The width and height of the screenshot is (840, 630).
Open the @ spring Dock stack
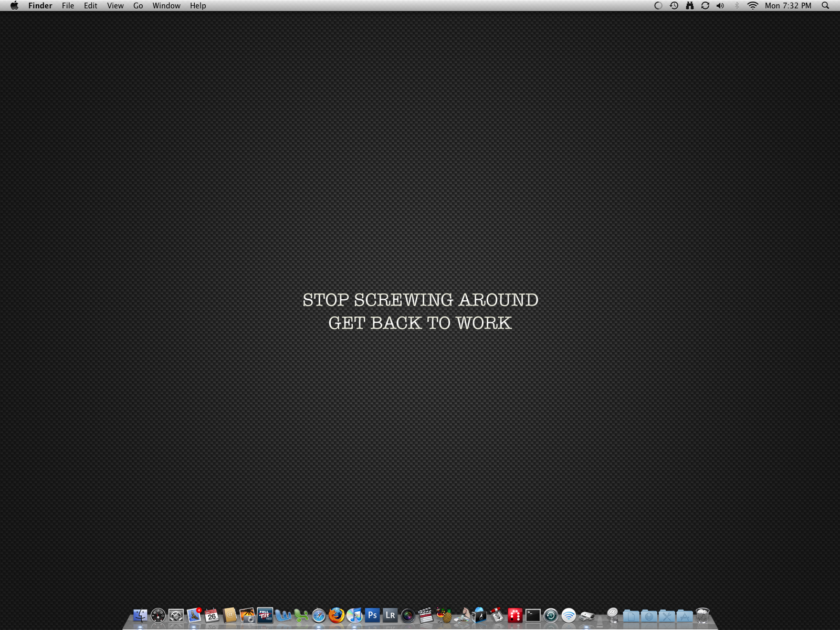pyautogui.click(x=613, y=615)
